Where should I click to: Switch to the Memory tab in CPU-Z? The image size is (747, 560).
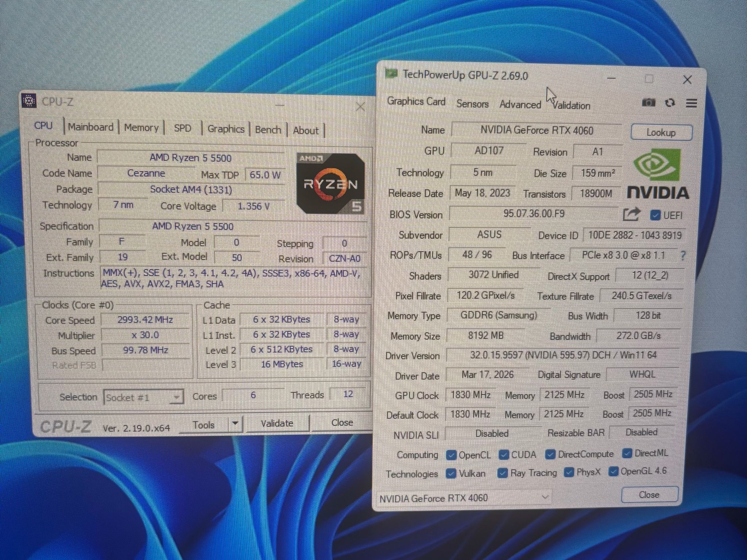(142, 128)
